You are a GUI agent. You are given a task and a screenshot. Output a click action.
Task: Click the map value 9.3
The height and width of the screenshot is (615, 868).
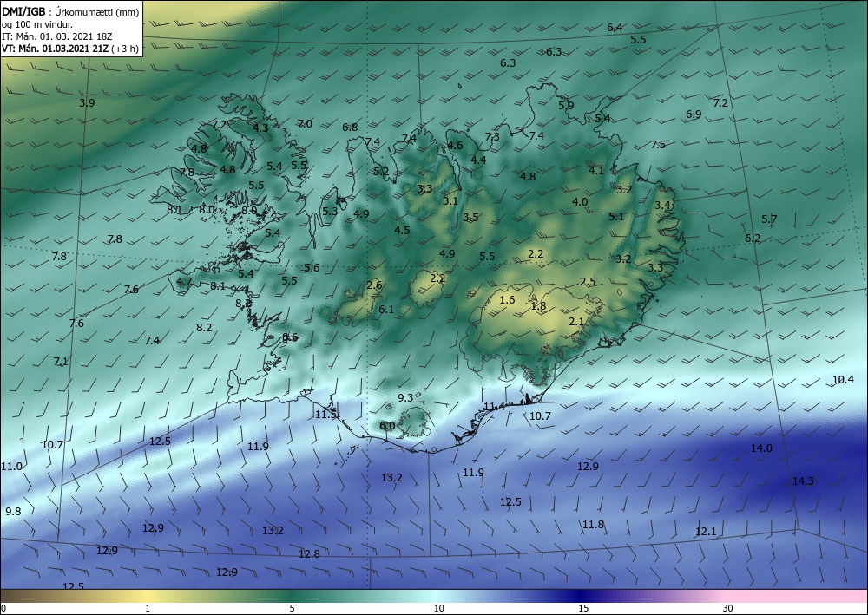pyautogui.click(x=405, y=397)
